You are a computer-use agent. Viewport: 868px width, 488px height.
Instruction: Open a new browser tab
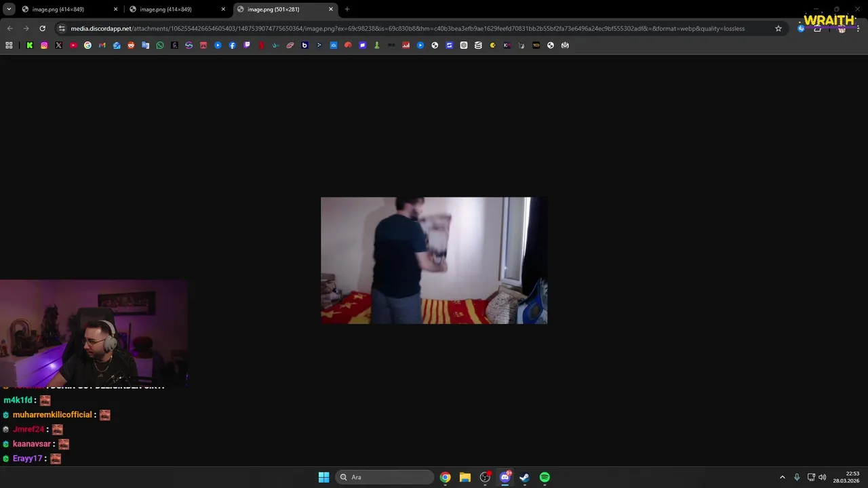point(347,9)
